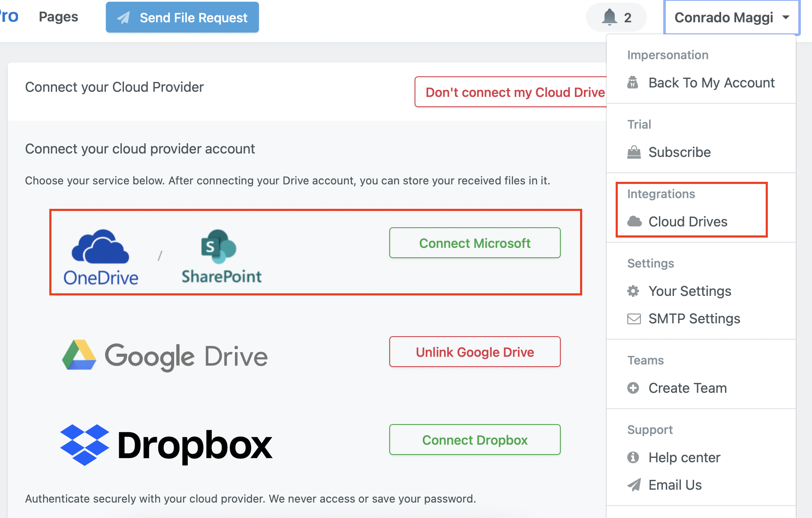Click the Impersonation section label
This screenshot has width=812, height=518.
(668, 55)
